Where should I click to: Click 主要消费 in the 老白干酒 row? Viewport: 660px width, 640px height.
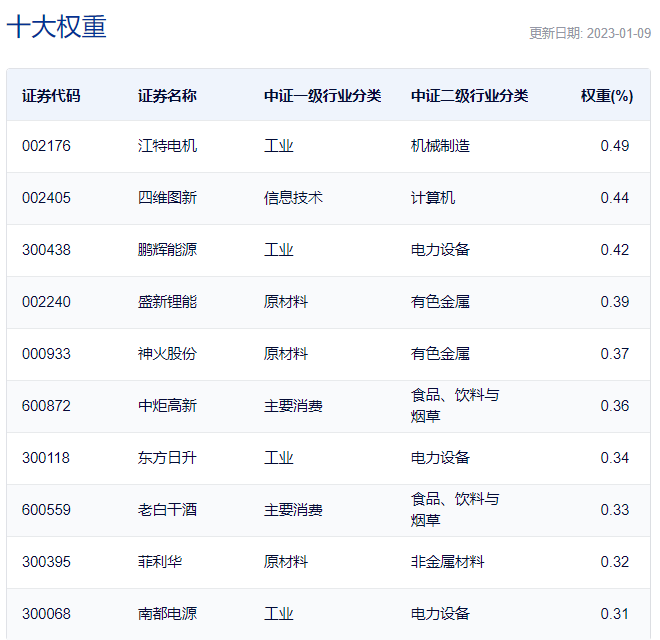(293, 510)
